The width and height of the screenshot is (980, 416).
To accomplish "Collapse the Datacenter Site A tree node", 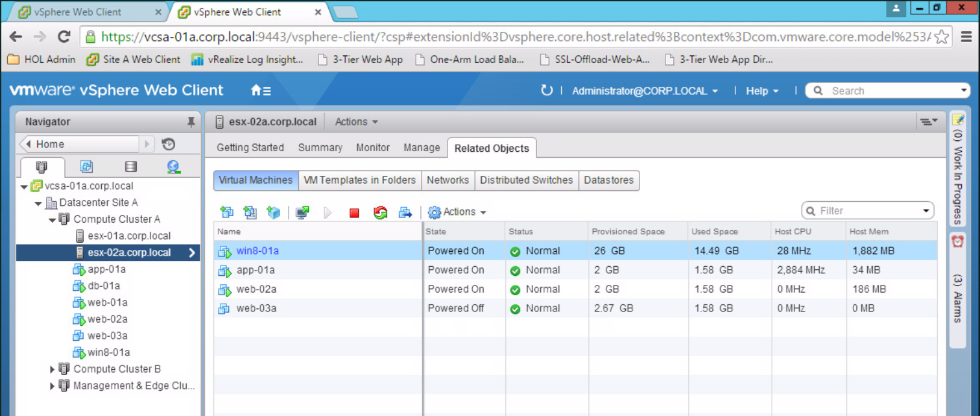I will tap(39, 203).
